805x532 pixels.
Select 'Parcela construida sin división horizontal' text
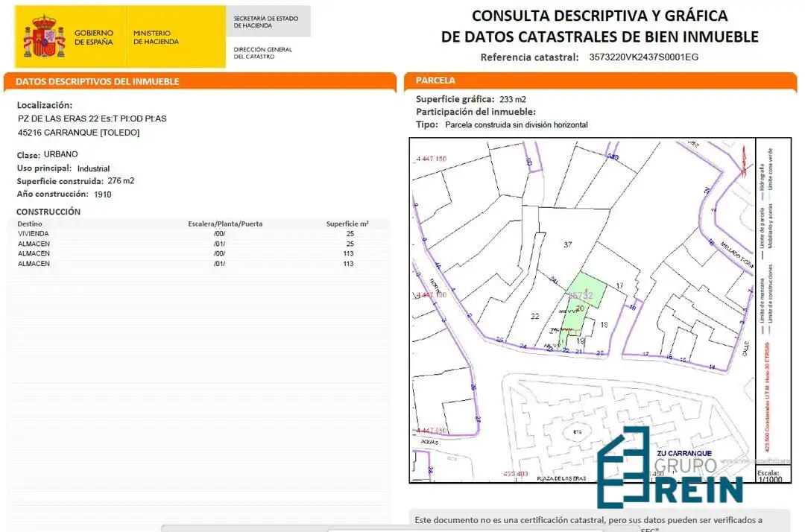517,124
